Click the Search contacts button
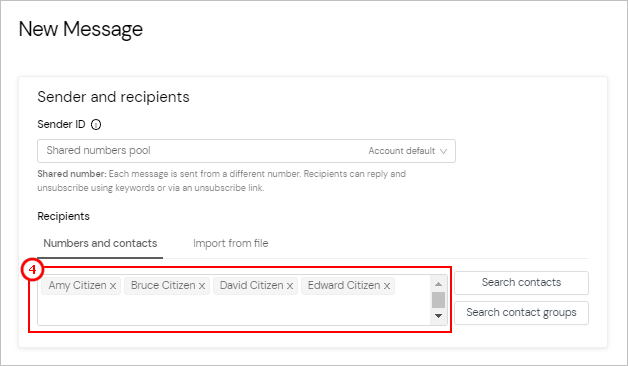This screenshot has height=366, width=628. (x=521, y=283)
